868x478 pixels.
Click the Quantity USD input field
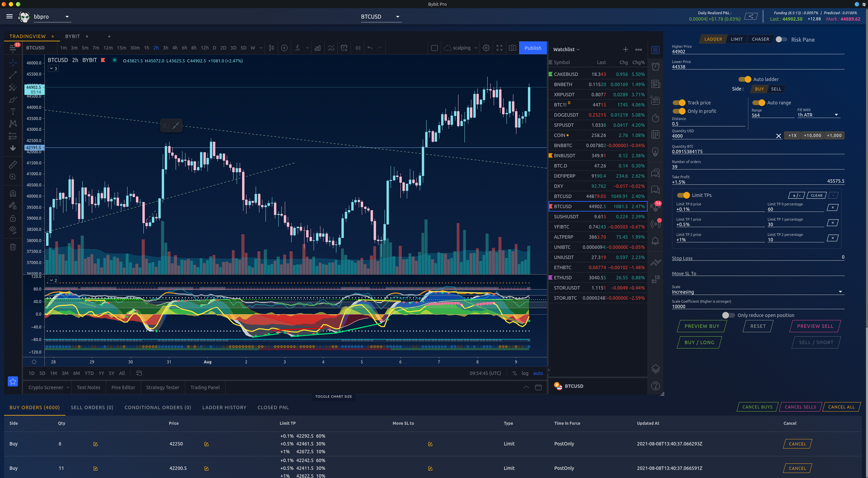click(722, 136)
